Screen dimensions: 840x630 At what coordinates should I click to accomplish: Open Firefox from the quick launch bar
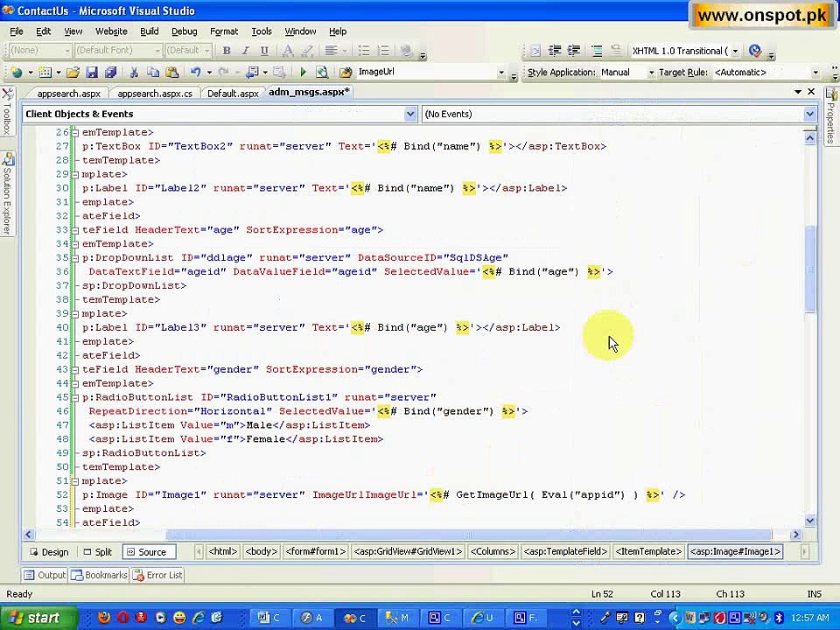coord(104,618)
